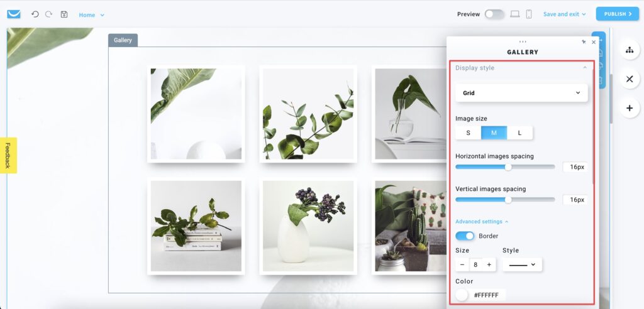Select image size L
Screen dimensions: 644x309
click(x=519, y=133)
